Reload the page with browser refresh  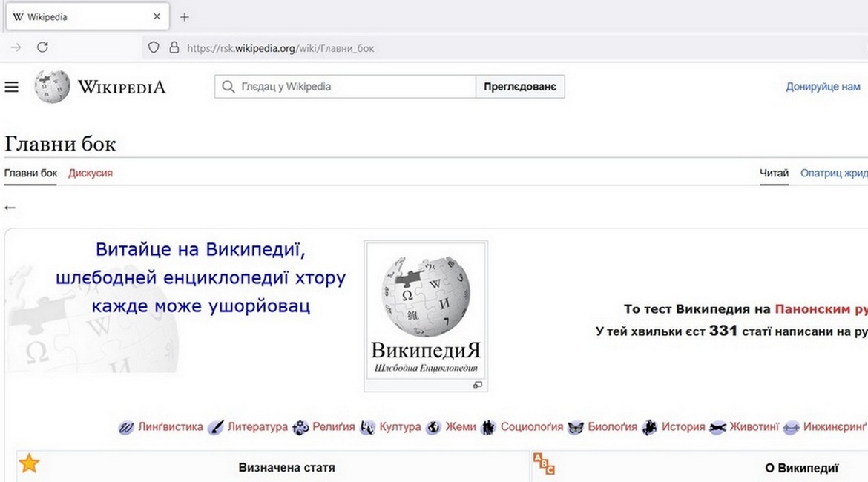pyautogui.click(x=42, y=47)
